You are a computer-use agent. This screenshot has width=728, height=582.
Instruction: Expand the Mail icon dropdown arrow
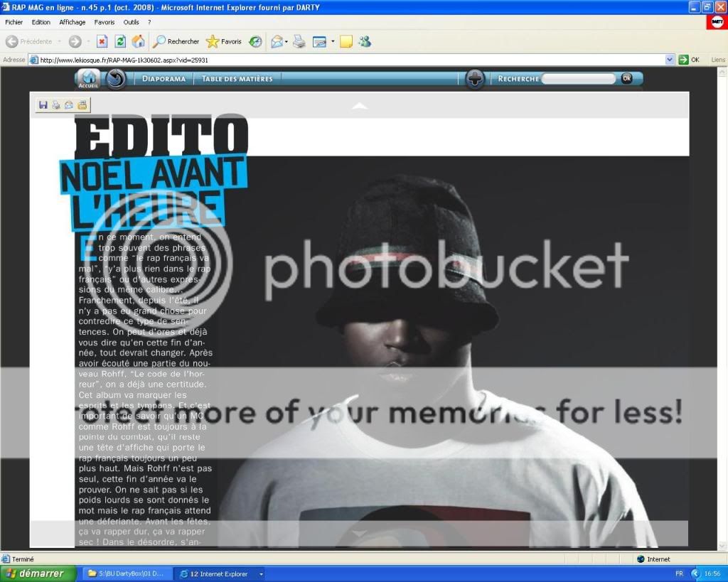click(286, 42)
